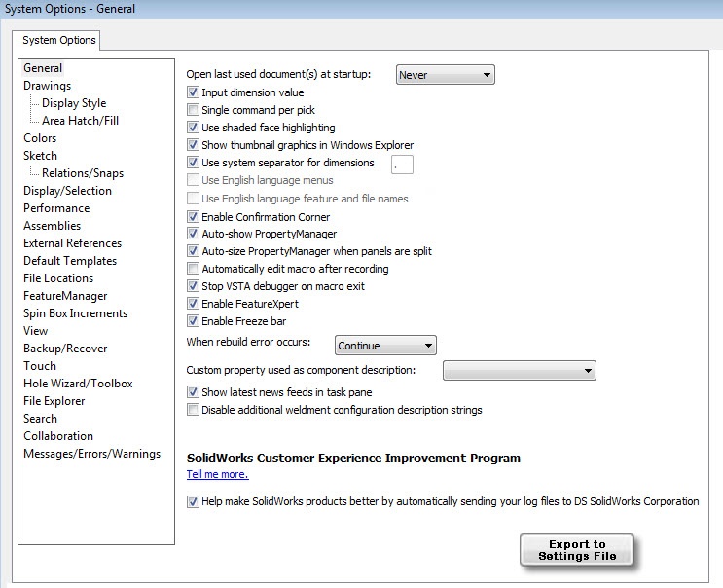The height and width of the screenshot is (588, 723).
Task: Open Performance options
Action: pyautogui.click(x=56, y=208)
